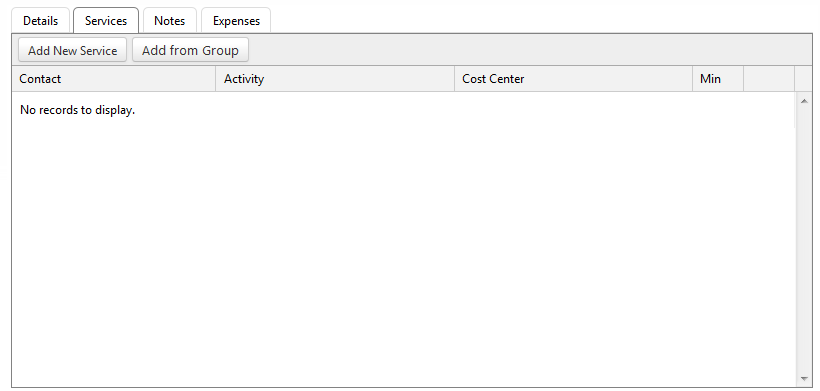Click the 'No records to display.' text
This screenshot has height=391, width=820.
point(77,110)
